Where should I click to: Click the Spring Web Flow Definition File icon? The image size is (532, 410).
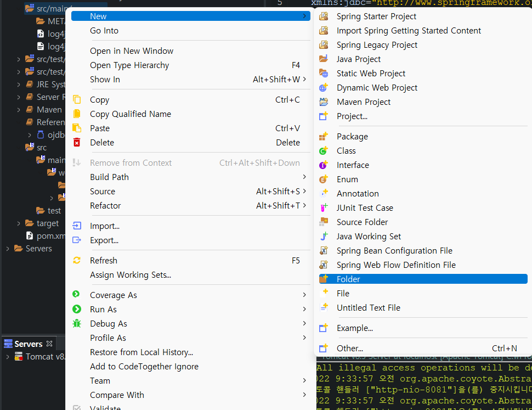(x=324, y=265)
